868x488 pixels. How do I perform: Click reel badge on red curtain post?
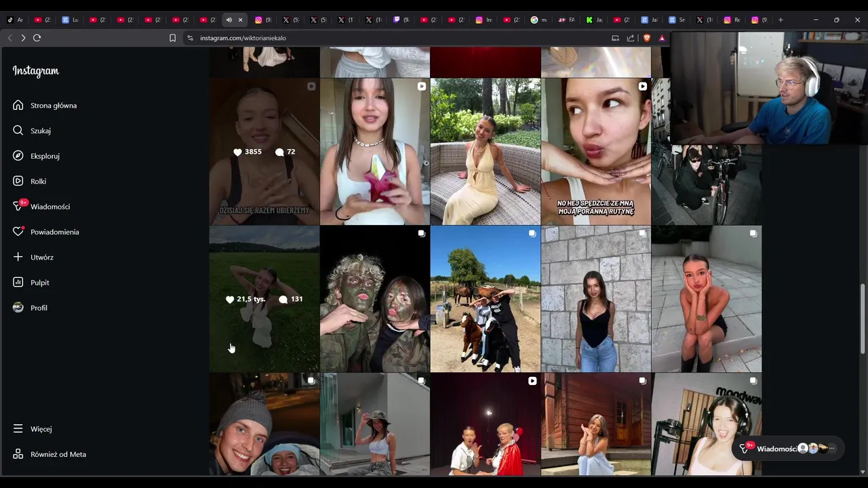532,381
